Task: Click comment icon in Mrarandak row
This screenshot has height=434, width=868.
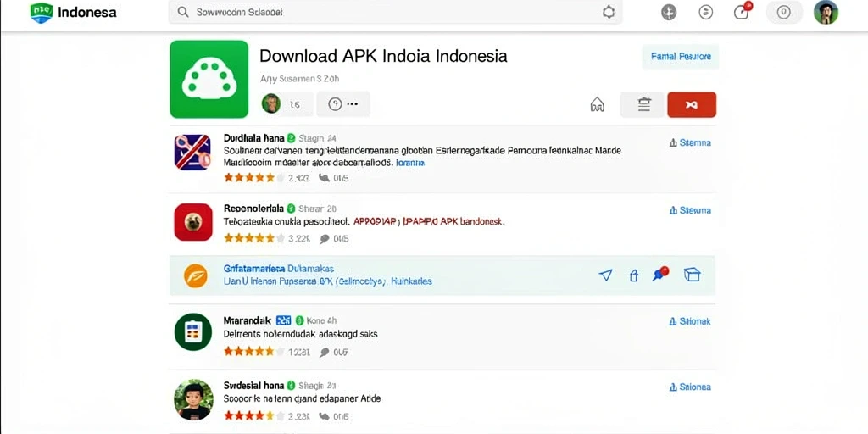Action: 325,352
